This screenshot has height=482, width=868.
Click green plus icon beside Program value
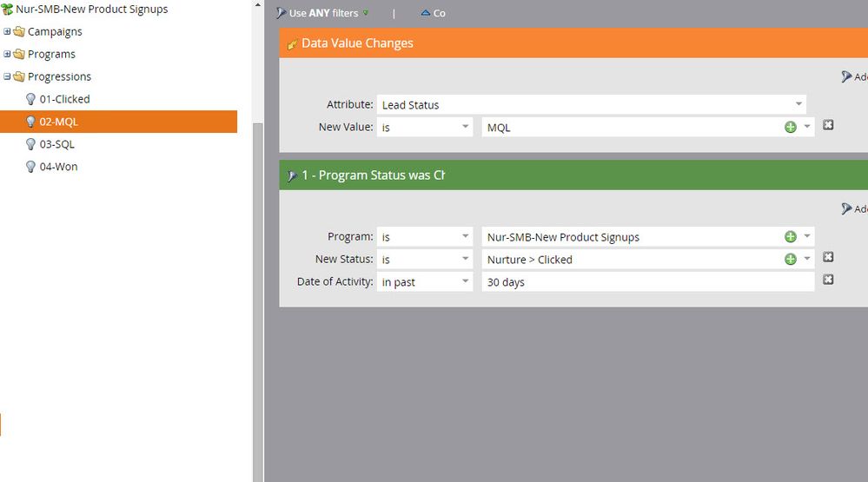click(790, 236)
